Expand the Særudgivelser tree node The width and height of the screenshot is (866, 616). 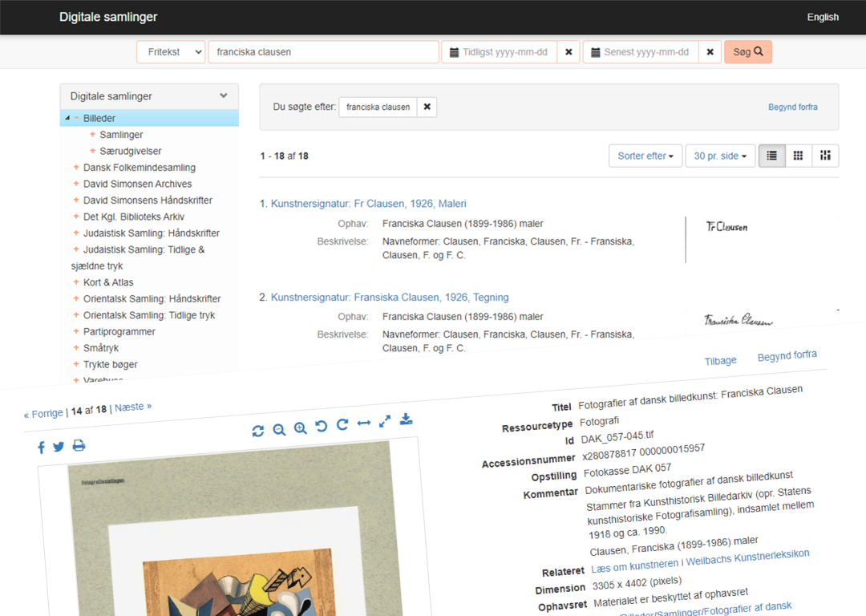[93, 151]
